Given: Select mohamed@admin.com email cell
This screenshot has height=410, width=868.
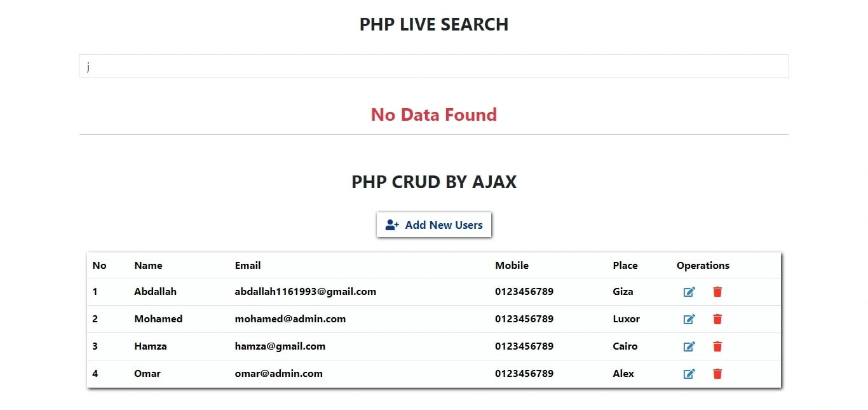Looking at the screenshot, I should [290, 319].
